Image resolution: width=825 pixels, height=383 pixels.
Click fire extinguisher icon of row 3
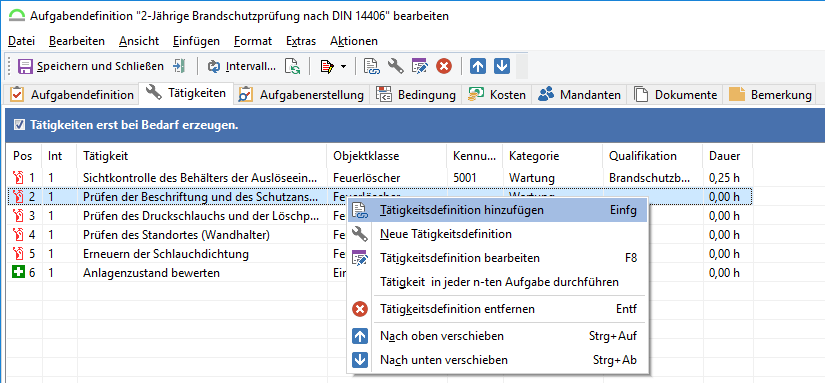coord(18,216)
